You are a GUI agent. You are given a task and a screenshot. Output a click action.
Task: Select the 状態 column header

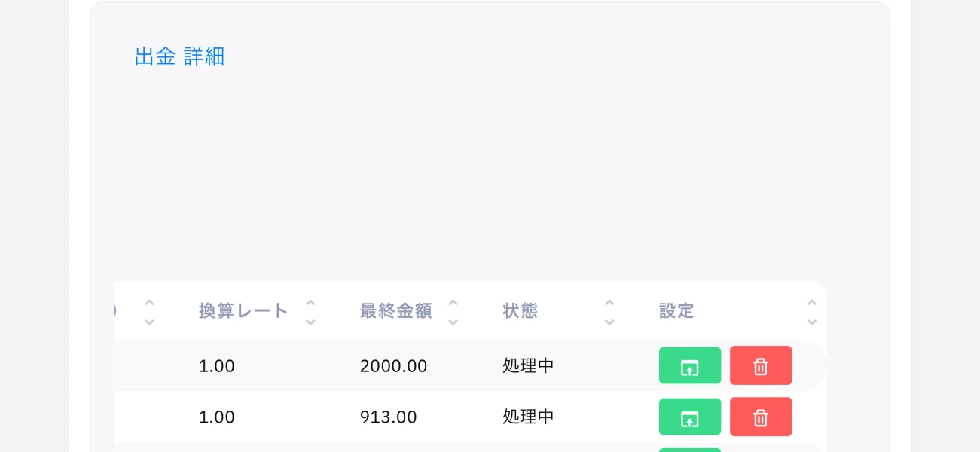tap(520, 311)
